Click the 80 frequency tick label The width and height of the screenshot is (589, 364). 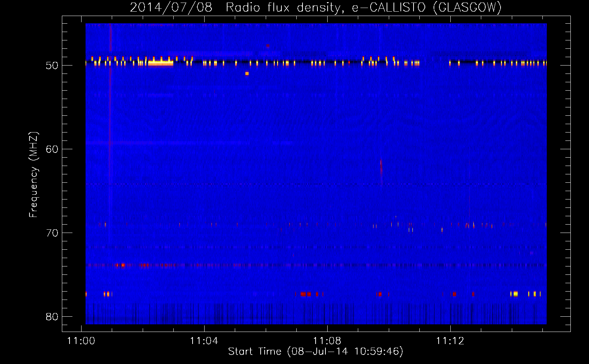(52, 317)
